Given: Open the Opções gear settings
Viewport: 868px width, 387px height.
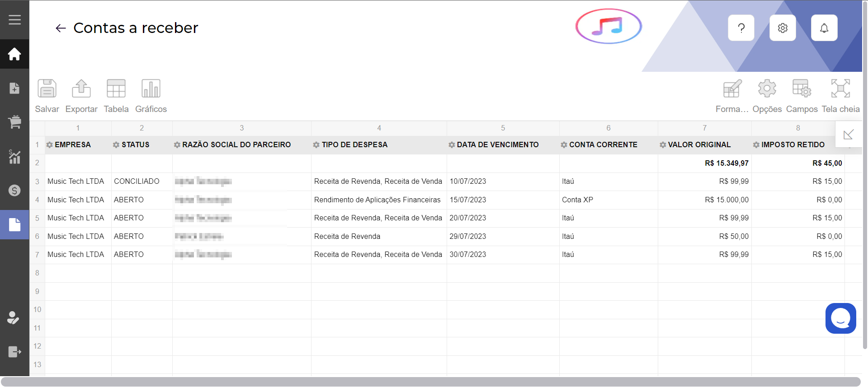Looking at the screenshot, I should click(x=767, y=89).
